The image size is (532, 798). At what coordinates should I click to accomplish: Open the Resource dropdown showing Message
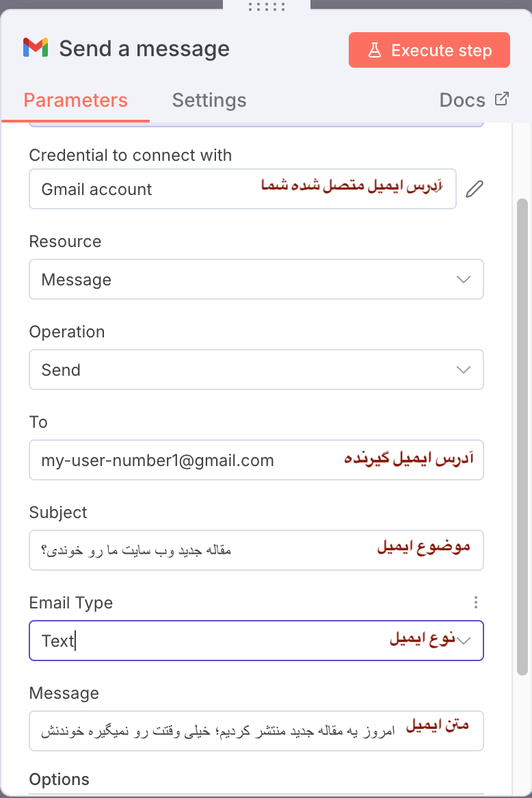click(256, 279)
